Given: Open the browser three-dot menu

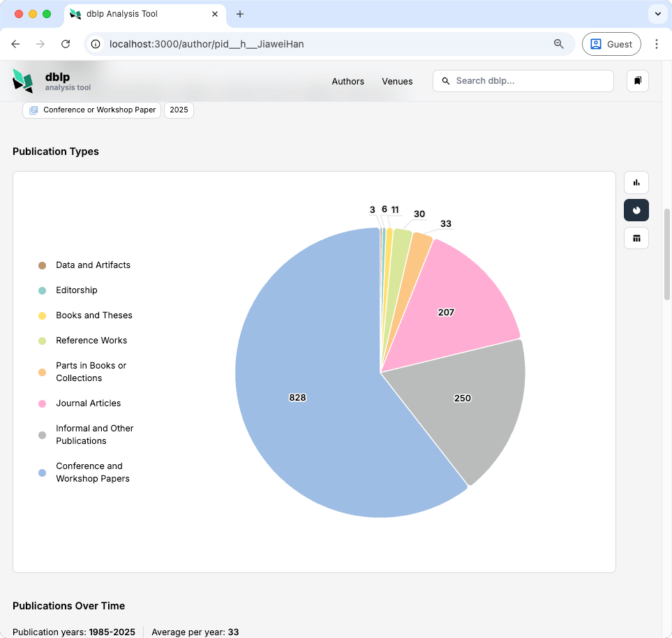Looking at the screenshot, I should 656,44.
